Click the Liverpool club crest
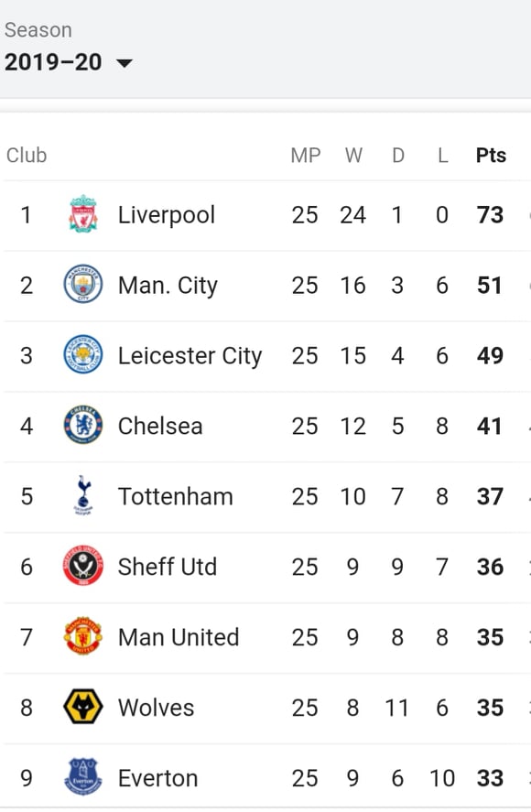The width and height of the screenshot is (531, 812). point(83,214)
